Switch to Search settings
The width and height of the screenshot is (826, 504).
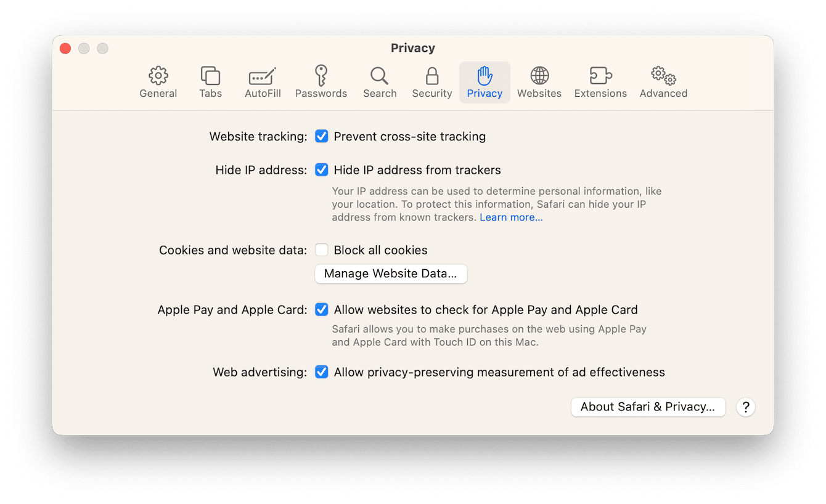coord(379,82)
